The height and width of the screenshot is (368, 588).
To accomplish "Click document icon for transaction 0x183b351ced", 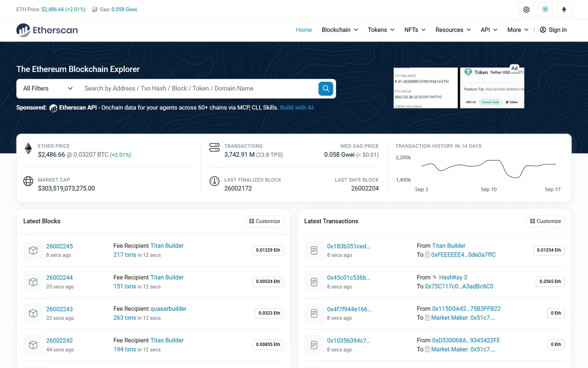I will point(314,250).
